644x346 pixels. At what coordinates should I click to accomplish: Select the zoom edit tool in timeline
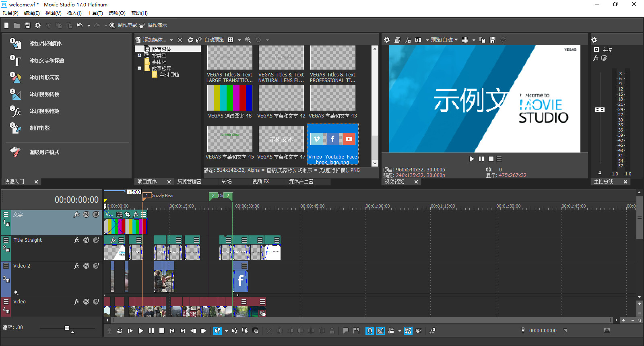pyautogui.click(x=256, y=331)
